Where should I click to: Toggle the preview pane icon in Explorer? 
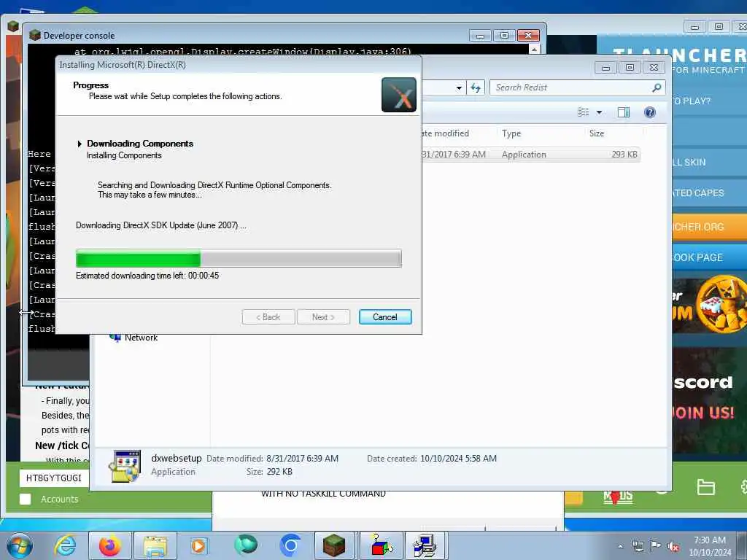(623, 112)
